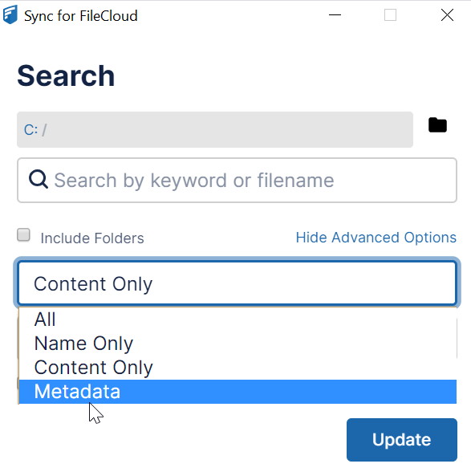Click the magnifier search icon

pyautogui.click(x=39, y=180)
